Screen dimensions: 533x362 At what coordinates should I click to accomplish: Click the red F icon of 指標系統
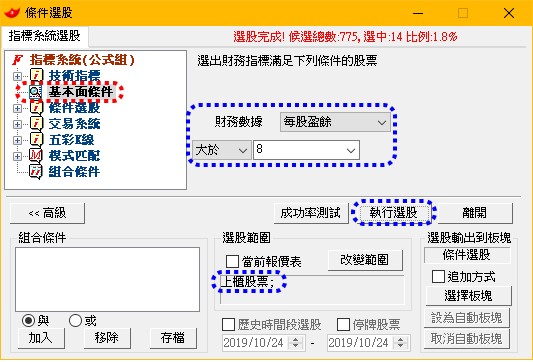coord(17,60)
